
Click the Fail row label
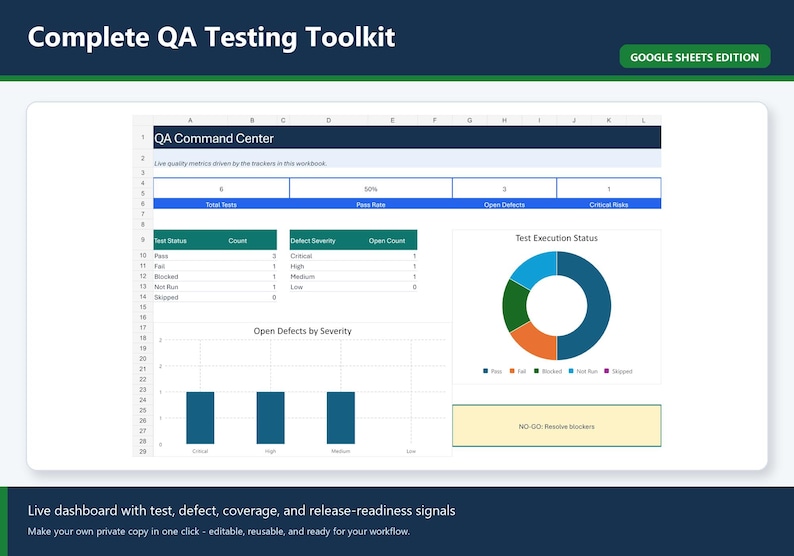pos(160,266)
